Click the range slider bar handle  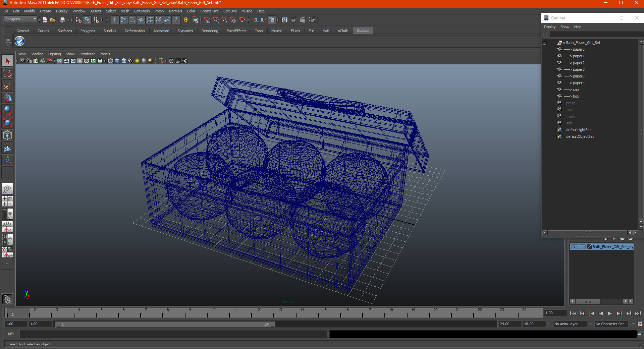(x=165, y=324)
